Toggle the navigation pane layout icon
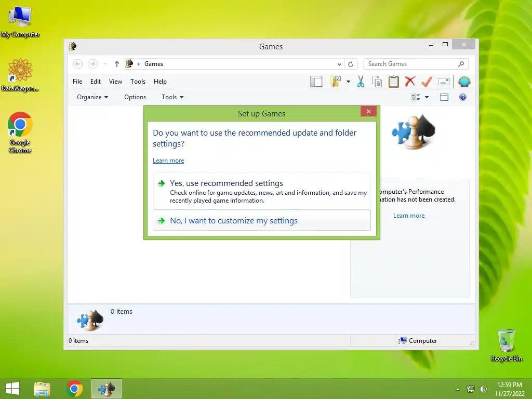This screenshot has width=532, height=399. pyautogui.click(x=316, y=82)
